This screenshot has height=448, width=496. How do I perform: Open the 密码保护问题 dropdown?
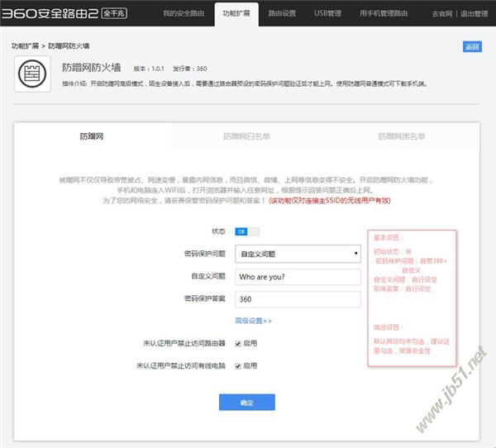pos(298,254)
